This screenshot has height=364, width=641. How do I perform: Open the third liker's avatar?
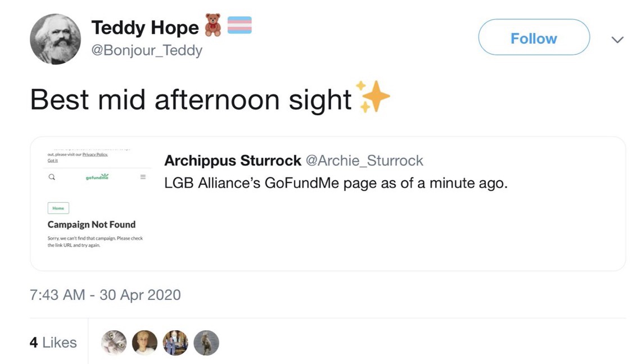click(x=175, y=343)
